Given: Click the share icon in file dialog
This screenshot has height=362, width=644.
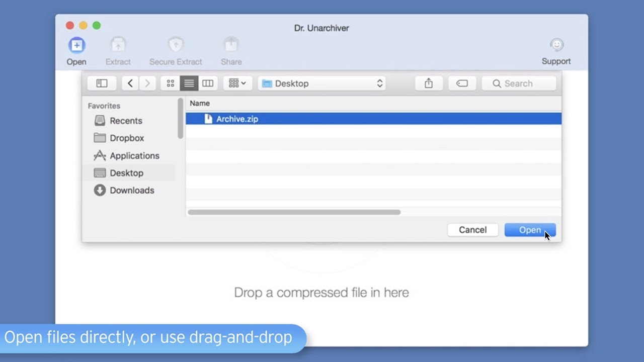Looking at the screenshot, I should (429, 83).
